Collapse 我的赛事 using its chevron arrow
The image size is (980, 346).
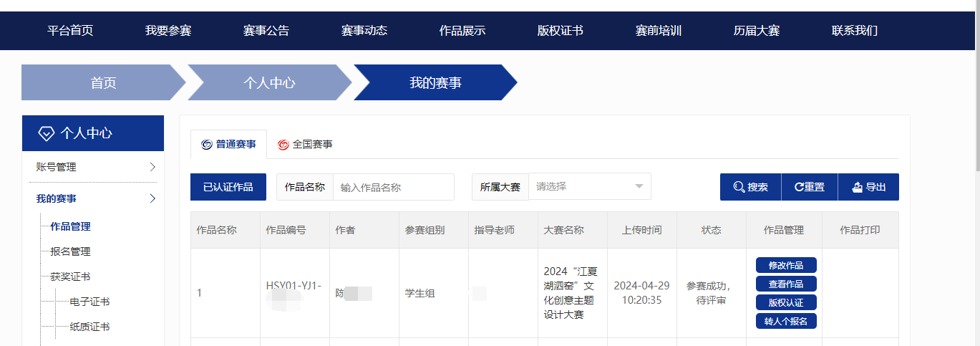pyautogui.click(x=152, y=198)
